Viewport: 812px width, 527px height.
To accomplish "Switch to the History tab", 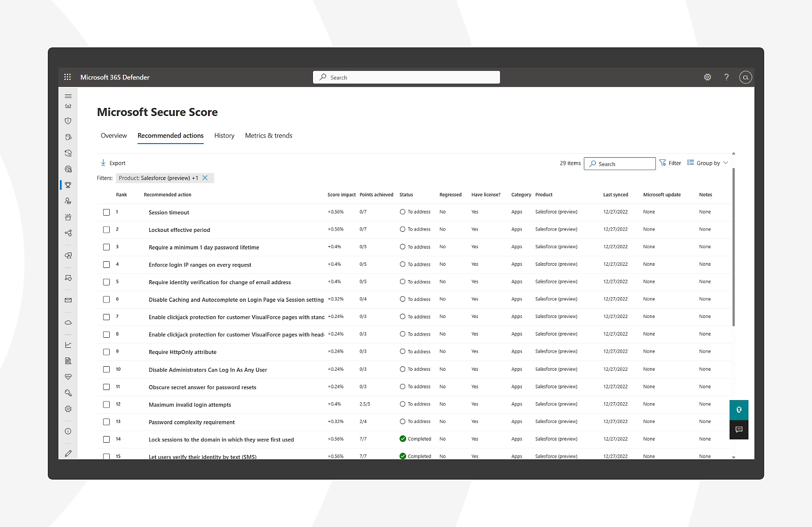I will click(224, 136).
